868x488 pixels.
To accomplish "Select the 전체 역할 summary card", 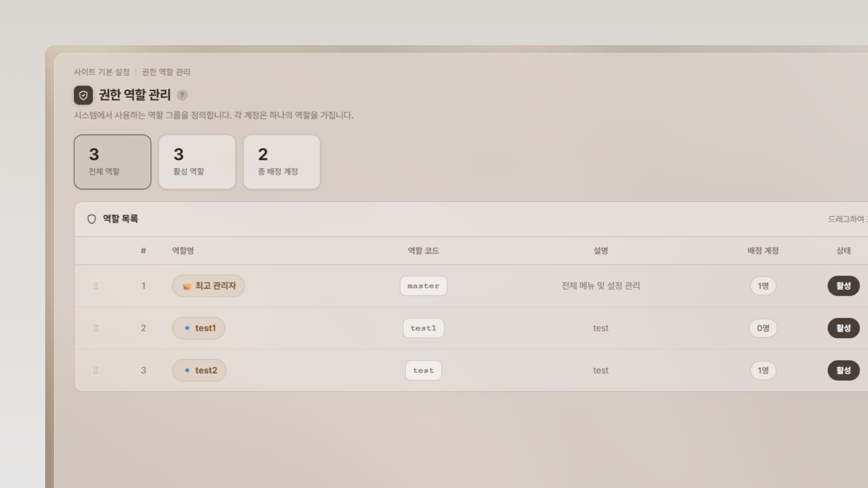I will (x=113, y=162).
